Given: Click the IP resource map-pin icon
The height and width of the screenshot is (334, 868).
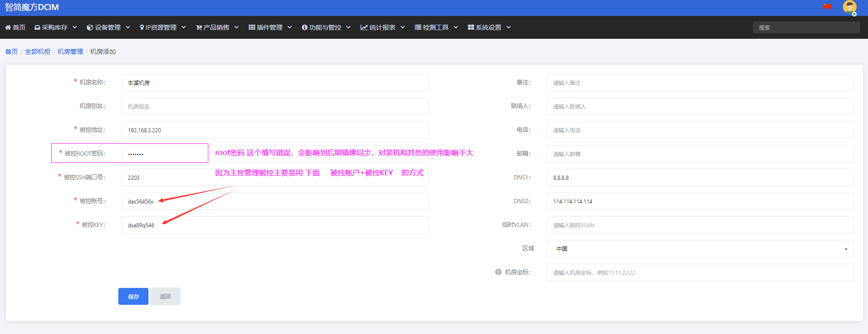Looking at the screenshot, I should coord(142,27).
